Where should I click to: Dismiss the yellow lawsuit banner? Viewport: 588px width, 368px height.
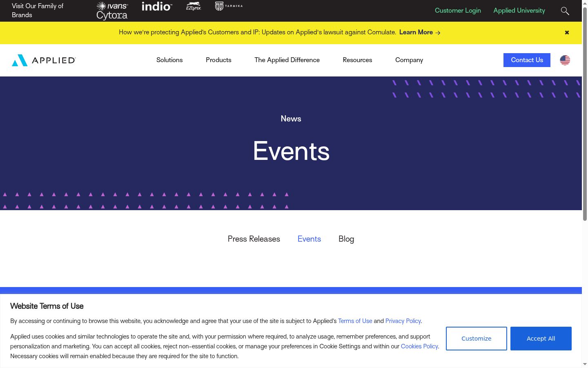(567, 32)
